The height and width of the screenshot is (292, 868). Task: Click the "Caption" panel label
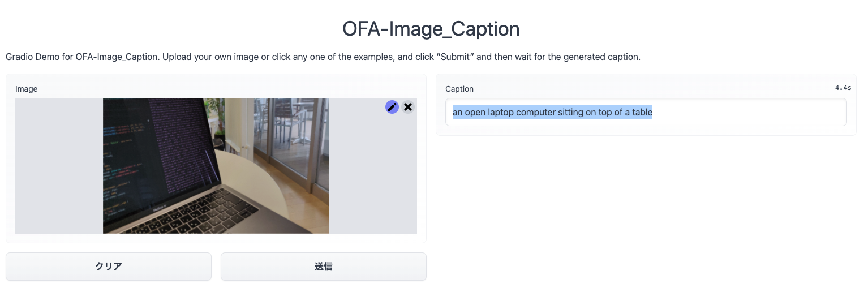459,89
